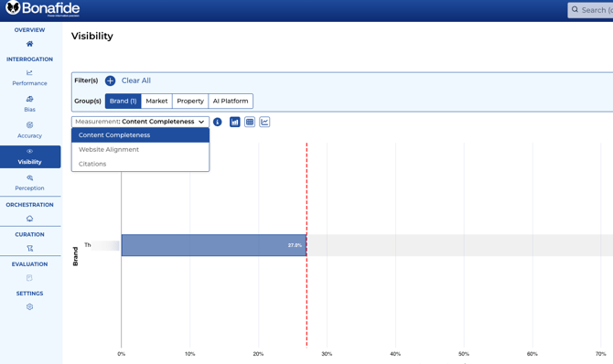This screenshot has width=613, height=364.
Task: Click the SETTINGS section heading
Action: tap(29, 294)
